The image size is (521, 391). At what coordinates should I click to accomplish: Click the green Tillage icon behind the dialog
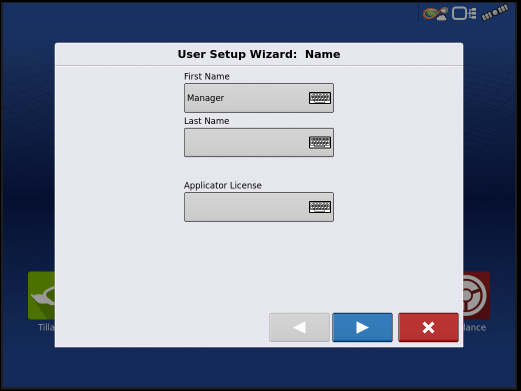41,296
